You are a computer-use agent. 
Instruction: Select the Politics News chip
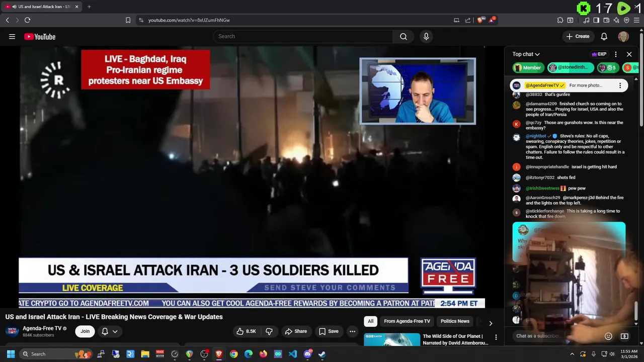pos(455,321)
